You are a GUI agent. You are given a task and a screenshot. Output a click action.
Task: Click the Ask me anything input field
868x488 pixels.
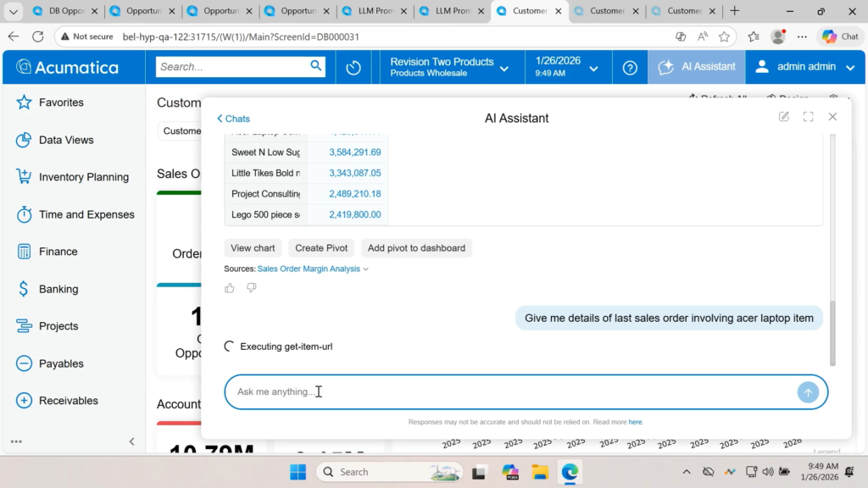point(509,392)
